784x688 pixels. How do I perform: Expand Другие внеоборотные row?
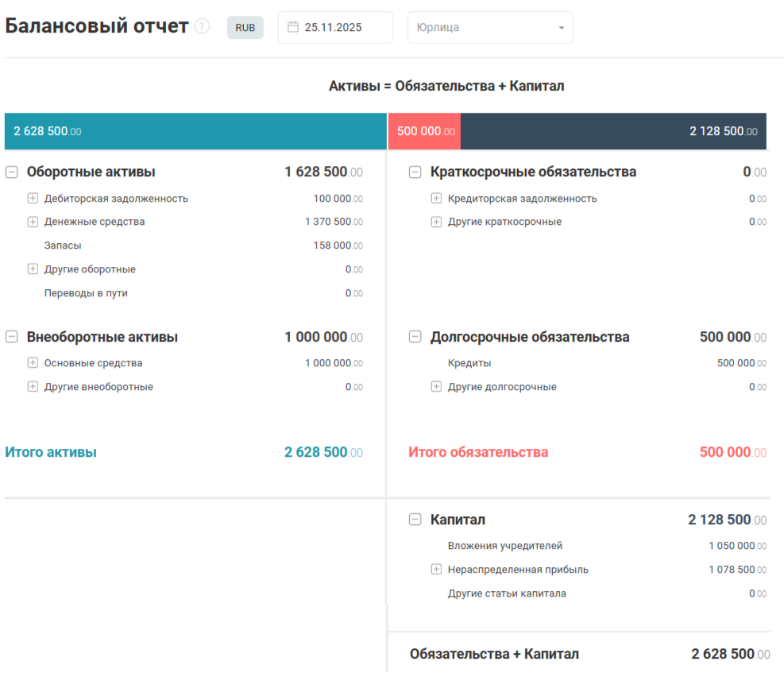[33, 387]
